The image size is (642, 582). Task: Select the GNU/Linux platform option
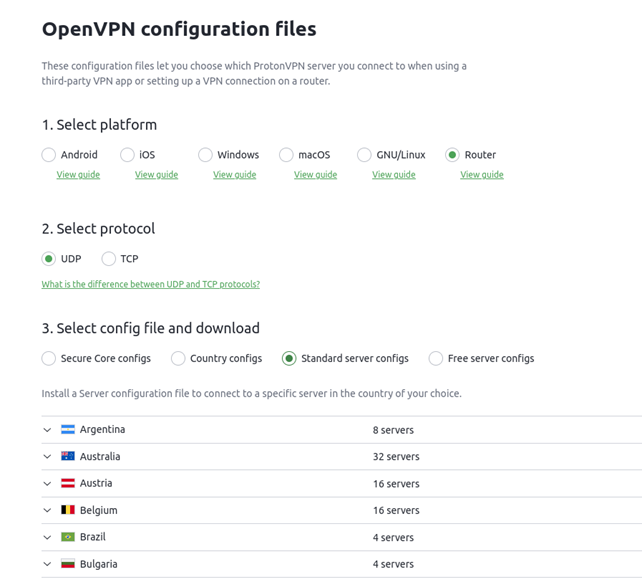click(x=364, y=155)
